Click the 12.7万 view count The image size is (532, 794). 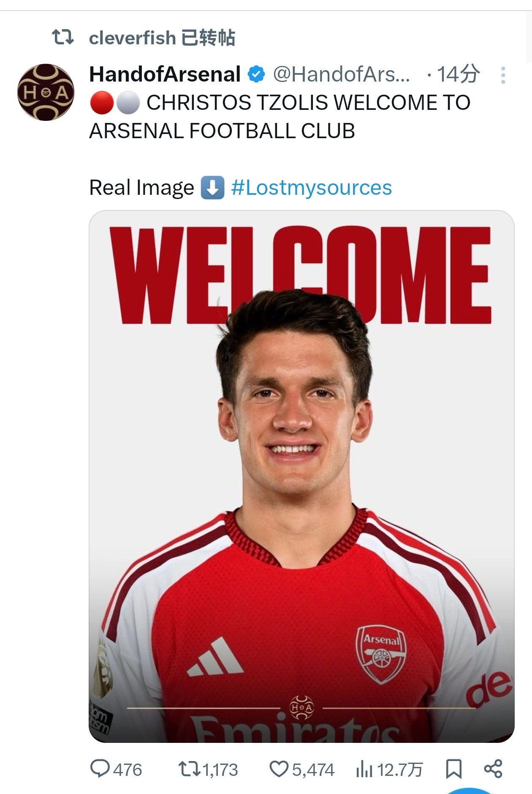pos(399,769)
